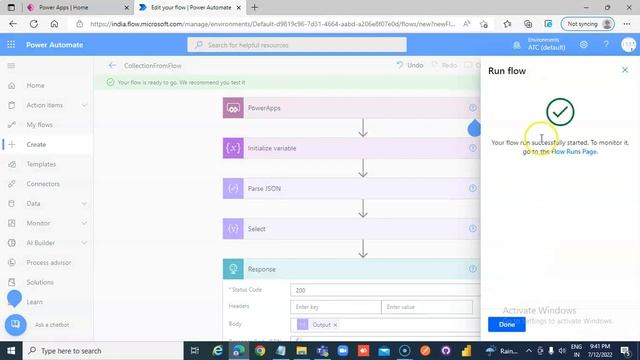
Task: Click the Parse JSON step icon
Action: click(x=233, y=189)
